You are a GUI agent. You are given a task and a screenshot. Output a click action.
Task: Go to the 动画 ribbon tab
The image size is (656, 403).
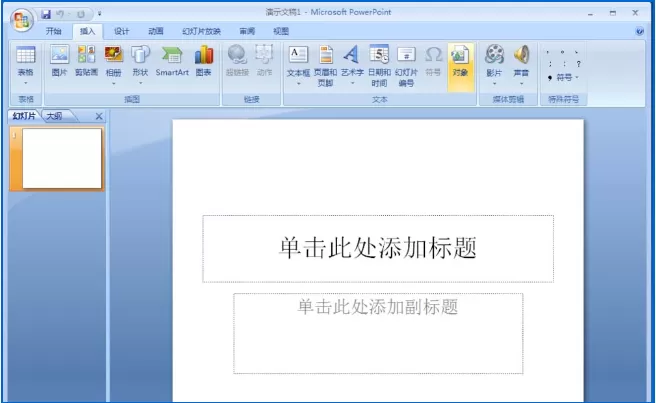click(156, 31)
